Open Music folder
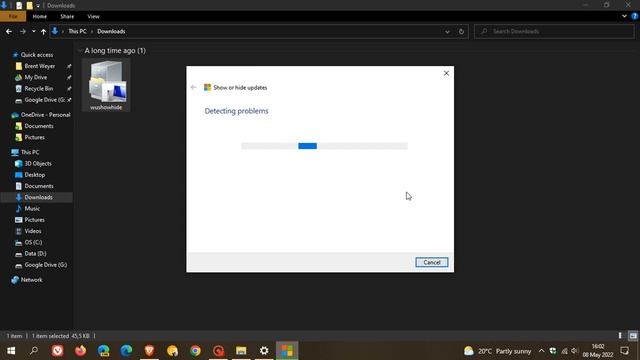Image resolution: width=640 pixels, height=360 pixels. (x=32, y=209)
